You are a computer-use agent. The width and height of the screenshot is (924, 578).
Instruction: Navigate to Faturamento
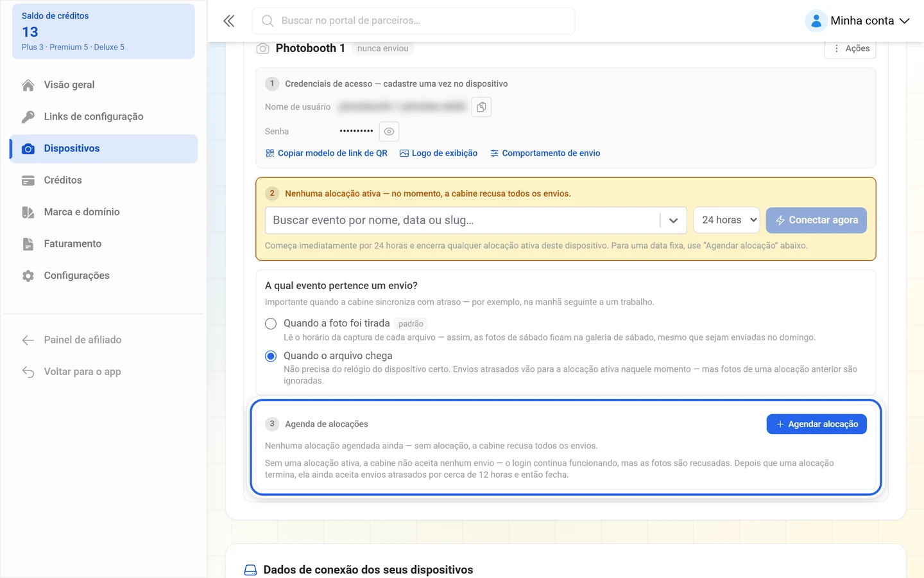pos(103,243)
